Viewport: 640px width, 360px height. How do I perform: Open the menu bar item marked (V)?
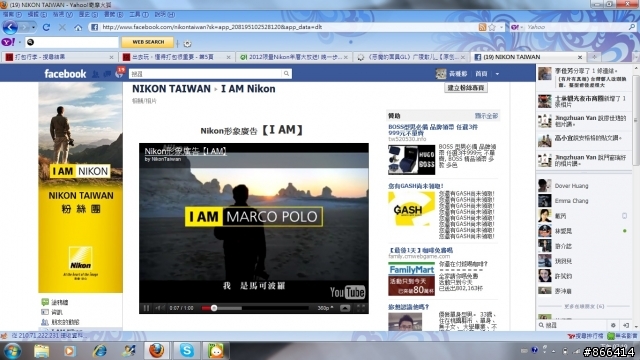[62, 14]
